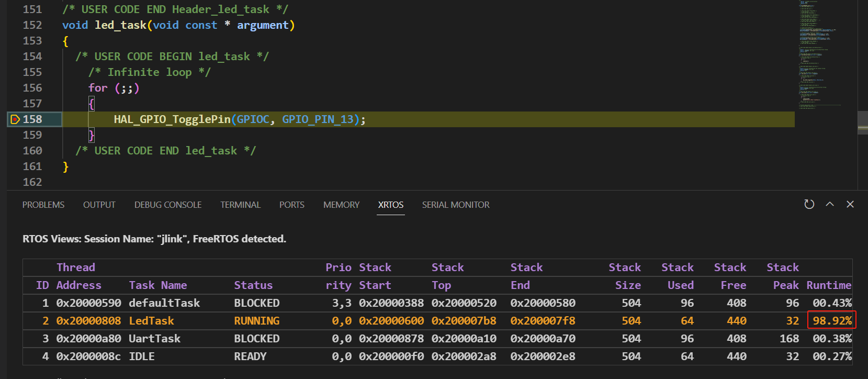This screenshot has width=868, height=379.
Task: Select the UartTask task name
Action: click(x=154, y=339)
